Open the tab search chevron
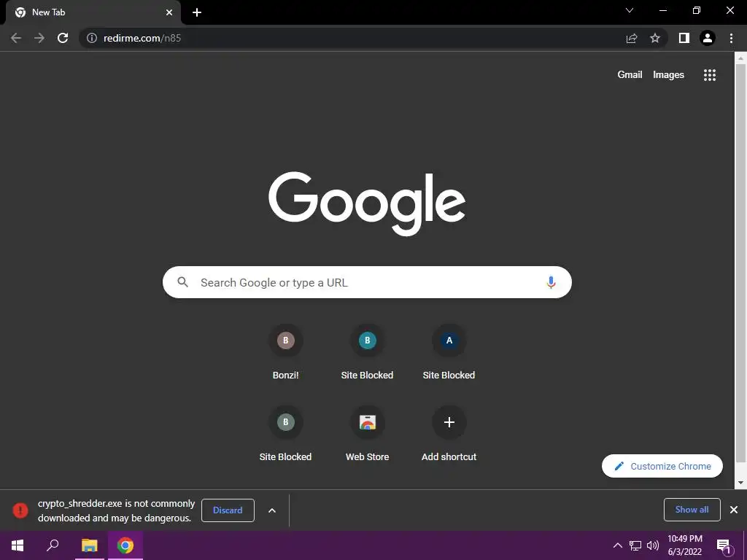Viewport: 747px width, 560px height. (x=630, y=10)
